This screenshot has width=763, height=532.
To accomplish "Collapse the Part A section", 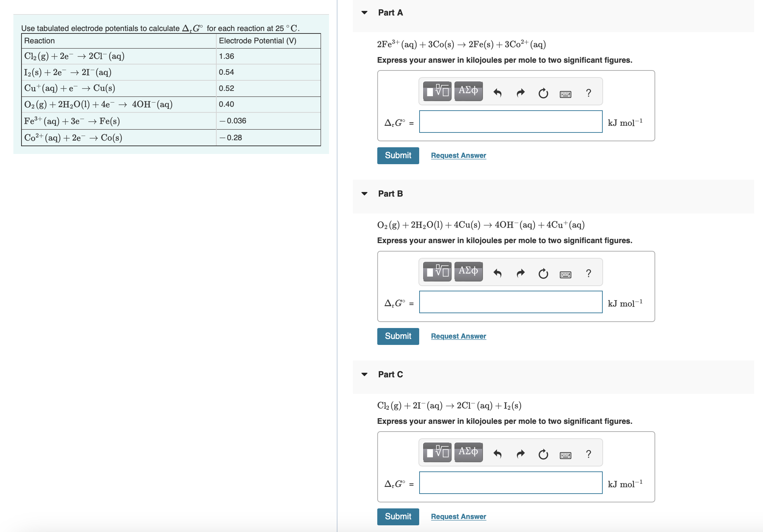I will click(x=365, y=12).
